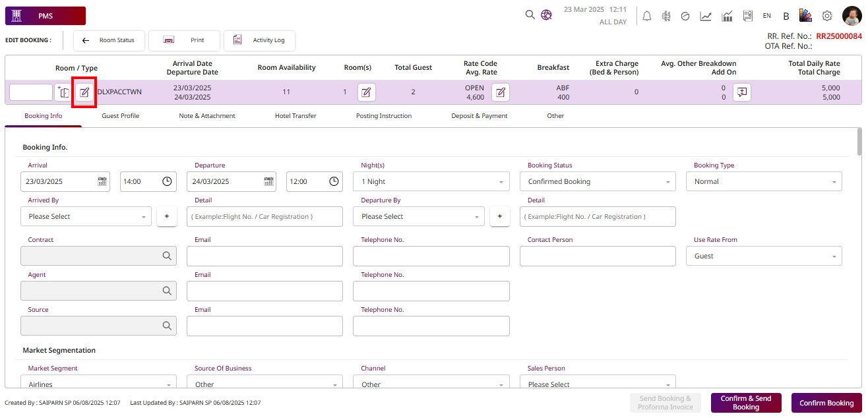Click the notification bell icon
Screen dimensions: 868x418
click(x=647, y=16)
